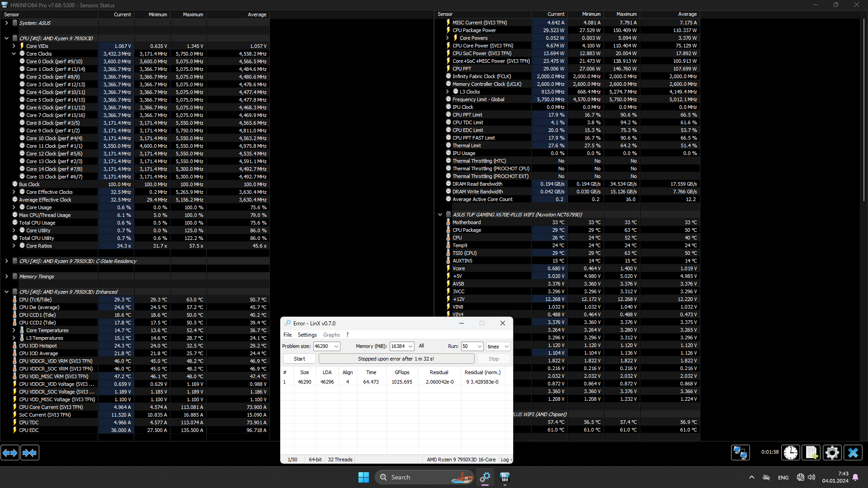
Task: Open the File menu in LinX
Action: tap(288, 334)
